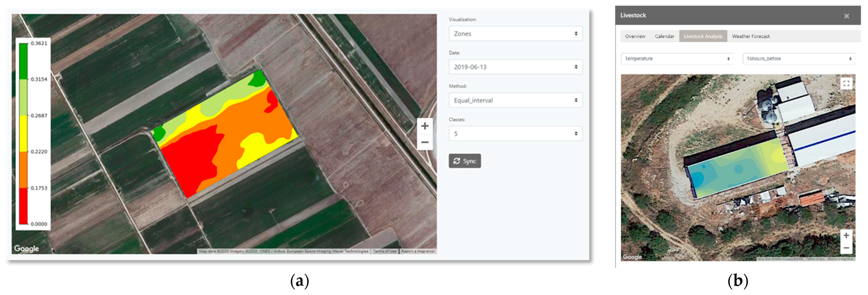Expand the 16hours_before time dropdown
This screenshot has height=295, width=868.
(x=799, y=59)
